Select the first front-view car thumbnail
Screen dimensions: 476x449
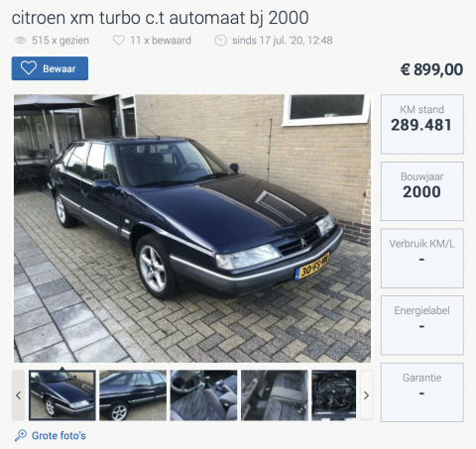tap(62, 395)
